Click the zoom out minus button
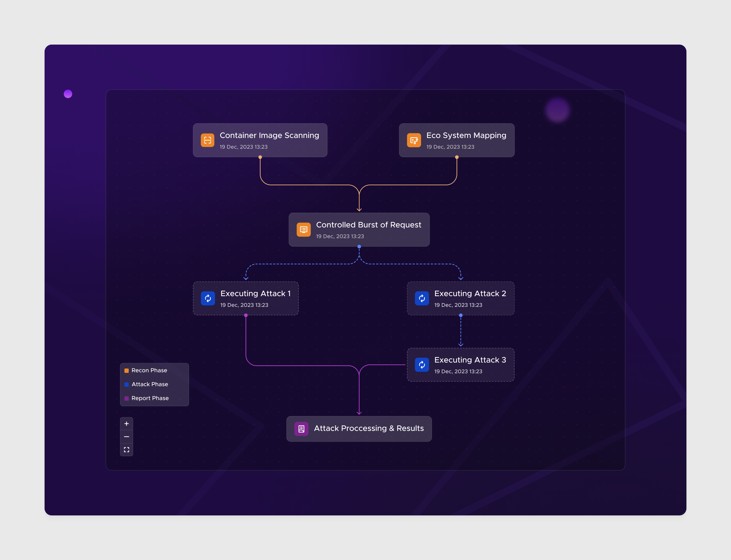731x560 pixels. click(x=127, y=436)
